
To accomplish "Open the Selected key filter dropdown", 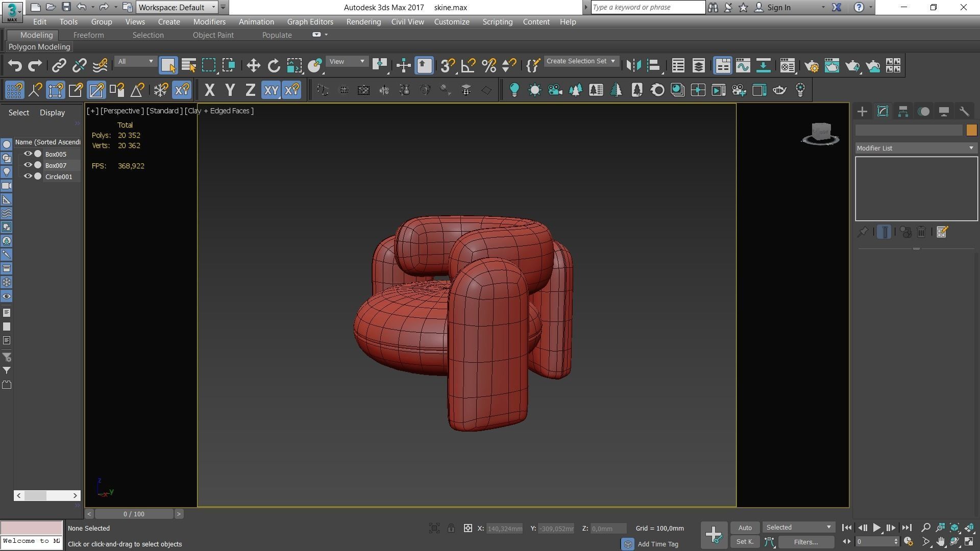I will [x=799, y=528].
